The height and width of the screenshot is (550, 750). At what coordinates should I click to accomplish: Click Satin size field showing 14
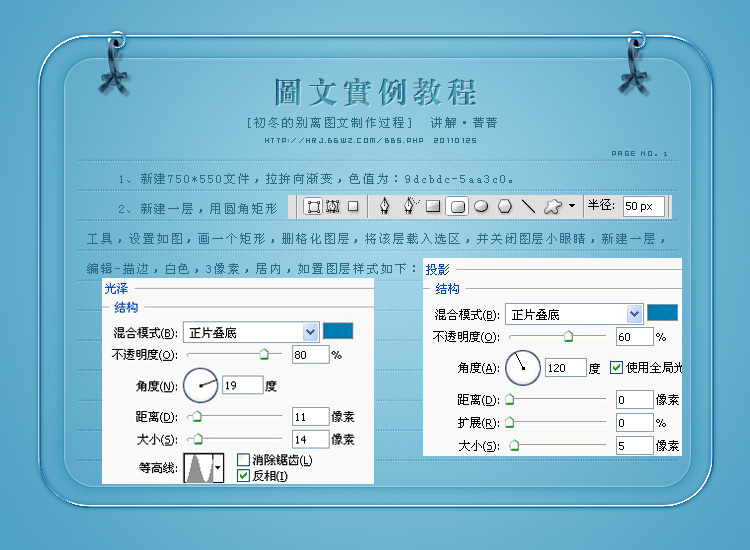[311, 439]
